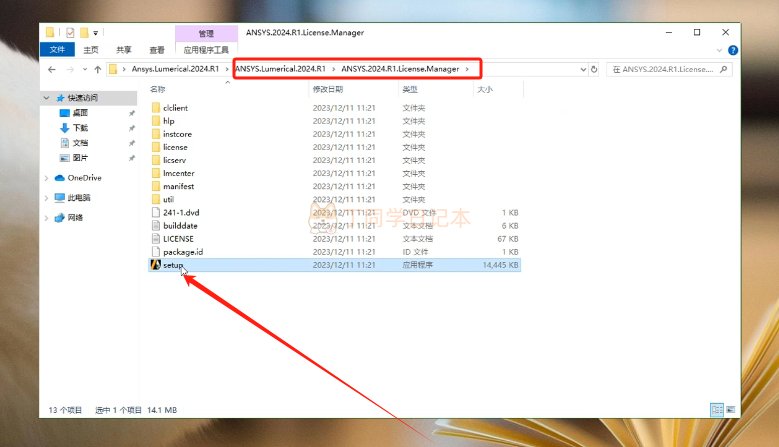The height and width of the screenshot is (447, 779).
Task: Expand the 此电脑 tree node
Action: [x=47, y=198]
